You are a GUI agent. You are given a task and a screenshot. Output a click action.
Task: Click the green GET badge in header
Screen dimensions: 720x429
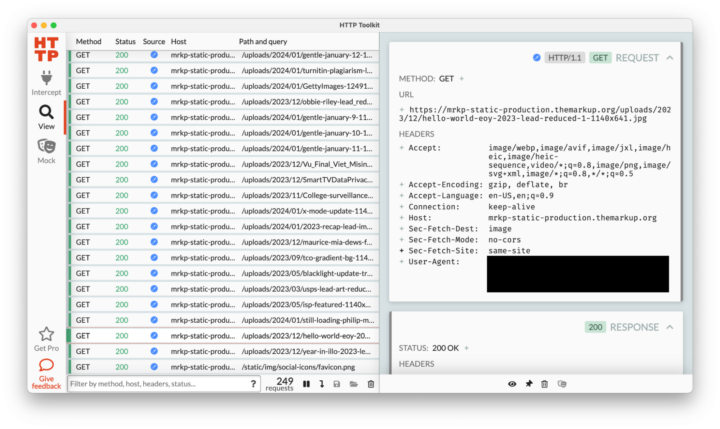click(600, 58)
